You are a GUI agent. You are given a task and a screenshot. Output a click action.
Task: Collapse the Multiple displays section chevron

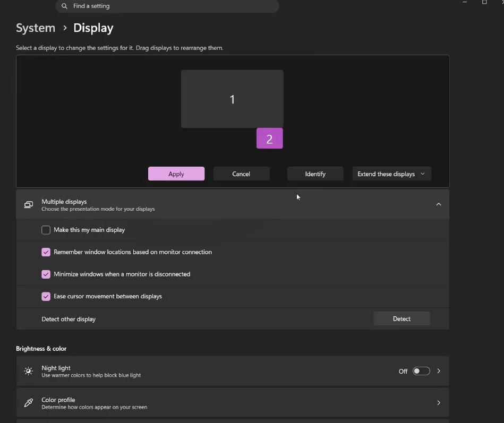coord(439,204)
